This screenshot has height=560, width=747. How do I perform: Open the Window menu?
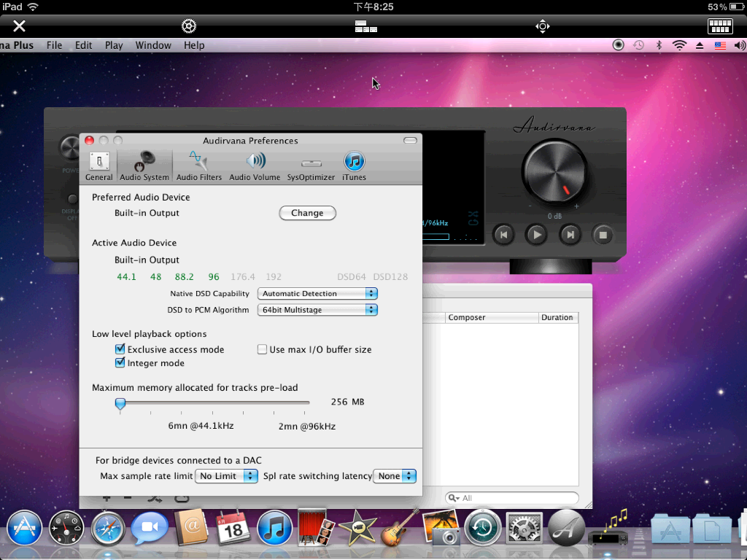coord(153,45)
